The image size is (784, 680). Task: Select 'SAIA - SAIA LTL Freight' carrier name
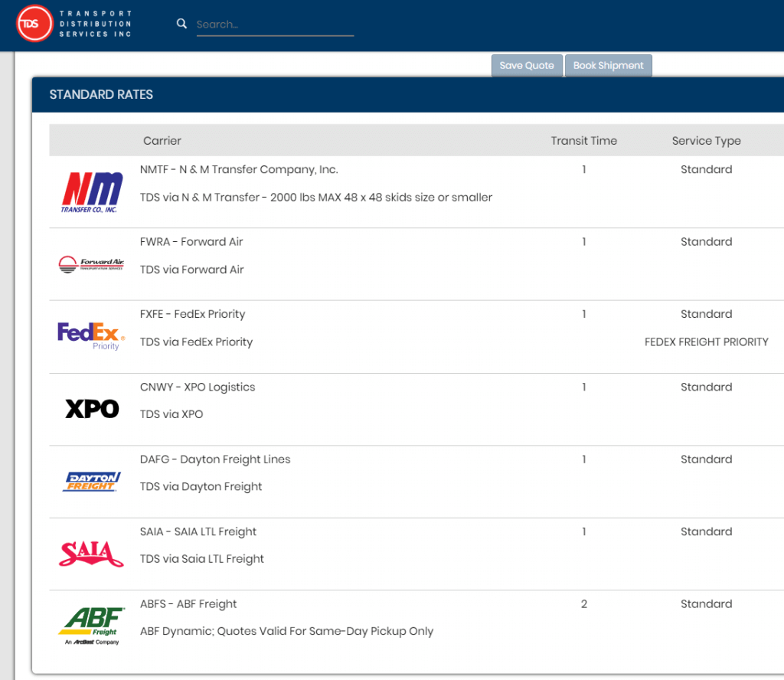[198, 531]
